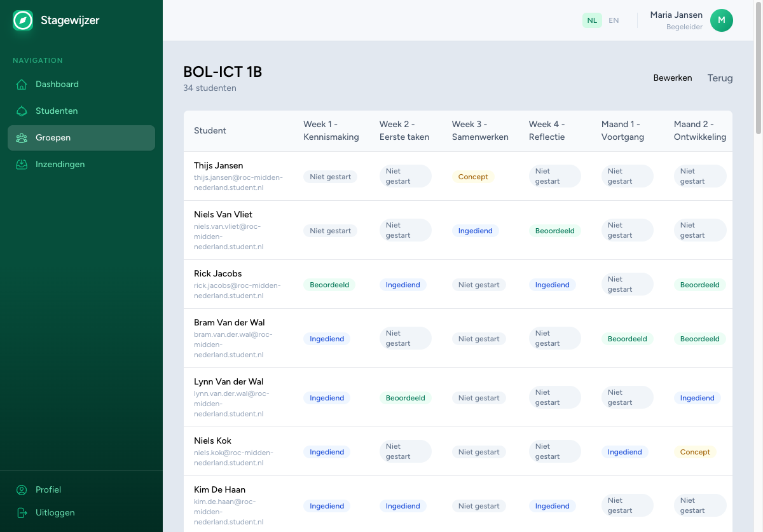Screen dimensions: 763x532
Task: Click Rick Jacobs' Week 1 Beoordeeld badge
Action: pos(329,285)
